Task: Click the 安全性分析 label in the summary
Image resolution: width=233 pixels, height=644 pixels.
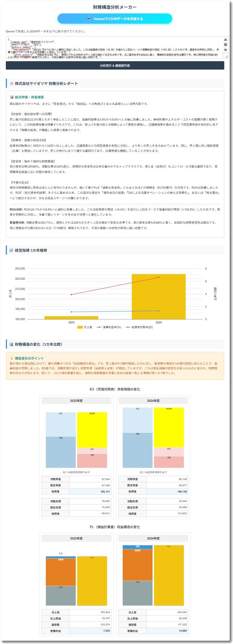Action: tap(17, 223)
